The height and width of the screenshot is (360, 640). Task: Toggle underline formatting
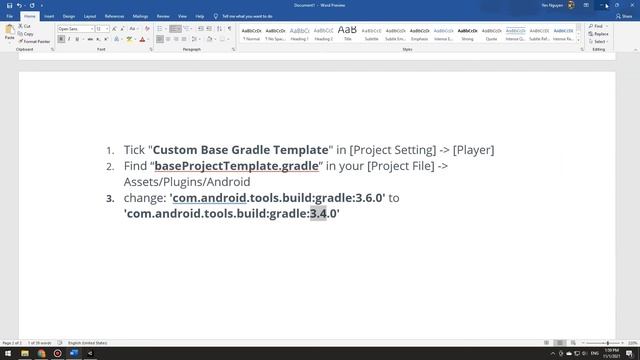(x=77, y=39)
